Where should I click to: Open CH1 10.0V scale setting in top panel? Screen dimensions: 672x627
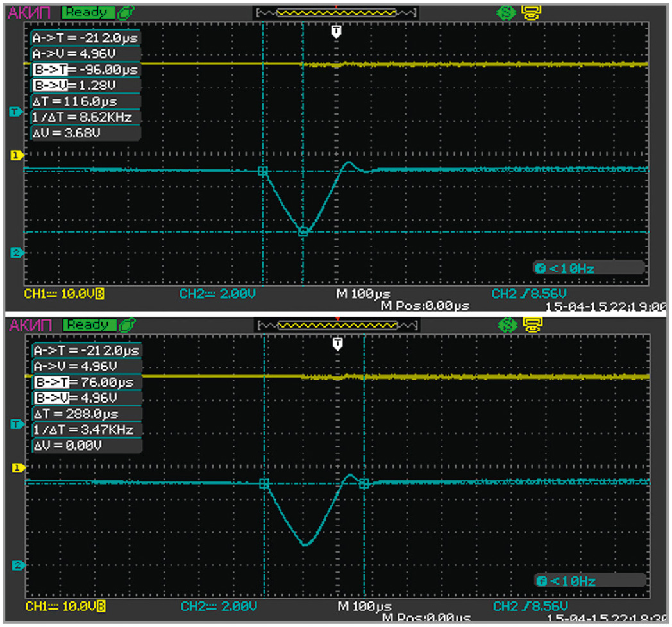point(64,294)
